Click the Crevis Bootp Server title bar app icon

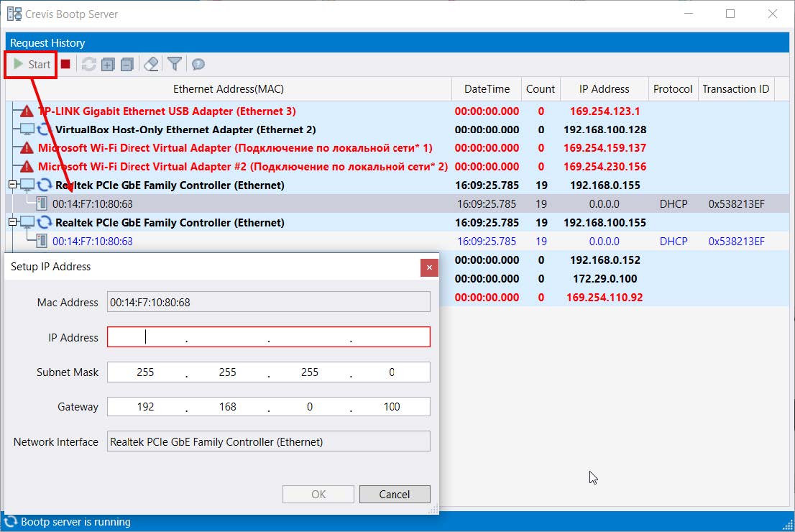pyautogui.click(x=14, y=14)
